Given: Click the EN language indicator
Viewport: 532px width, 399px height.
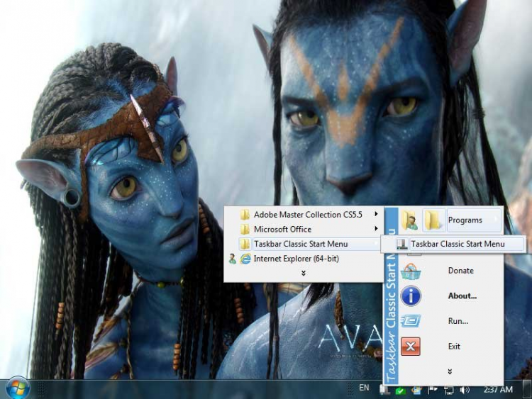Looking at the screenshot, I should point(364,388).
